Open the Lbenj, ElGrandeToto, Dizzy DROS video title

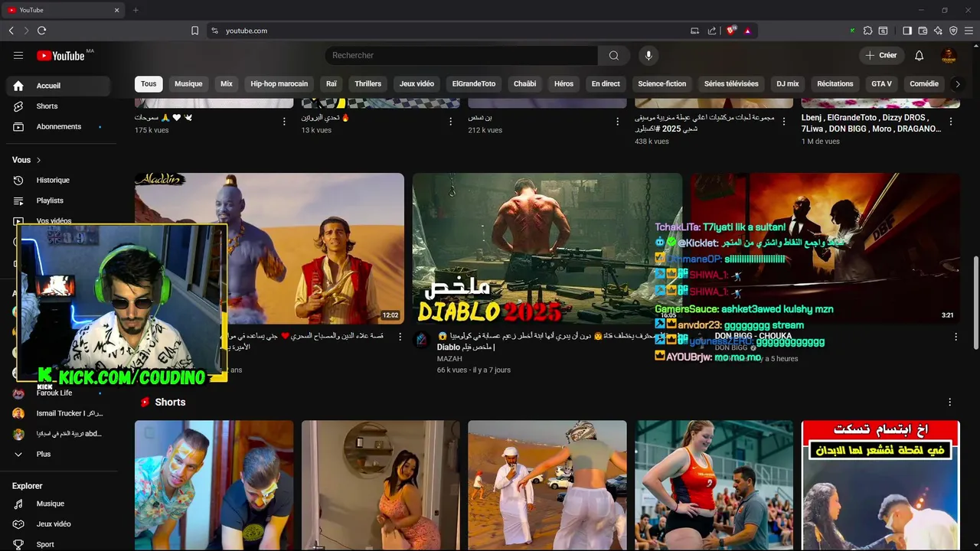(x=871, y=123)
